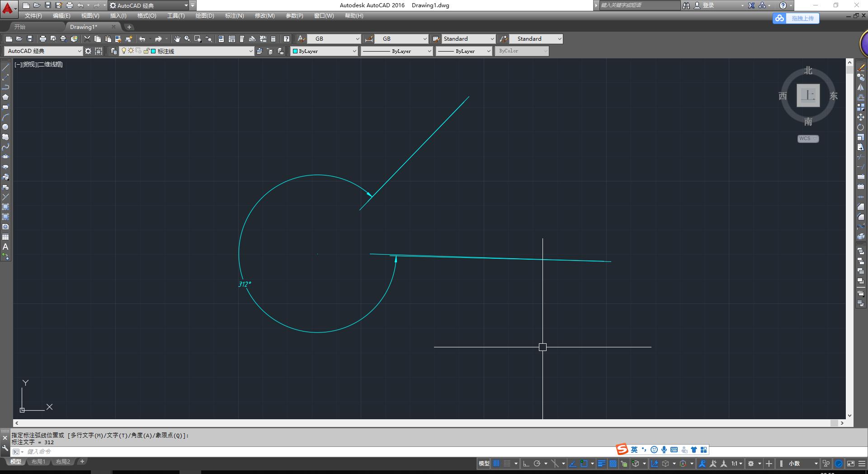Open the 标注(N) menu
This screenshot has width=868, height=474.
234,16
